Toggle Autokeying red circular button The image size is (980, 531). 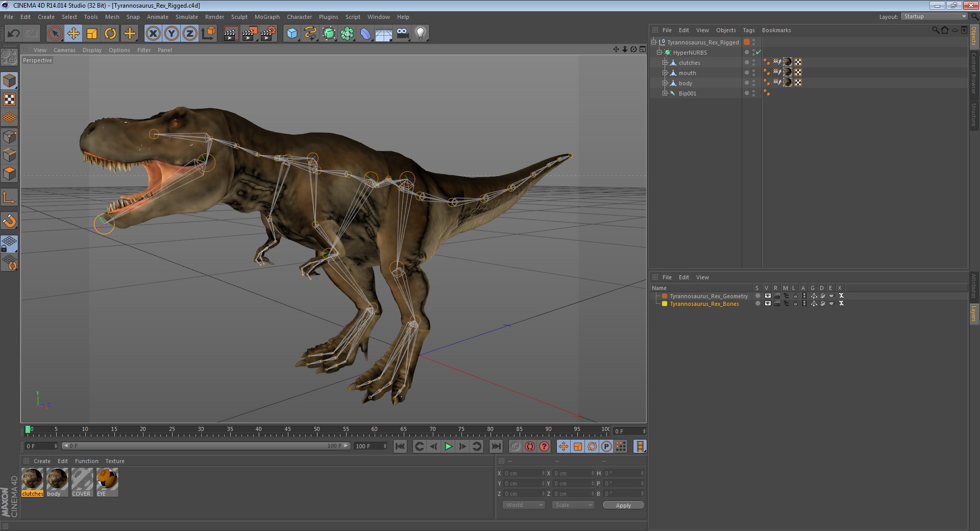[x=530, y=446]
